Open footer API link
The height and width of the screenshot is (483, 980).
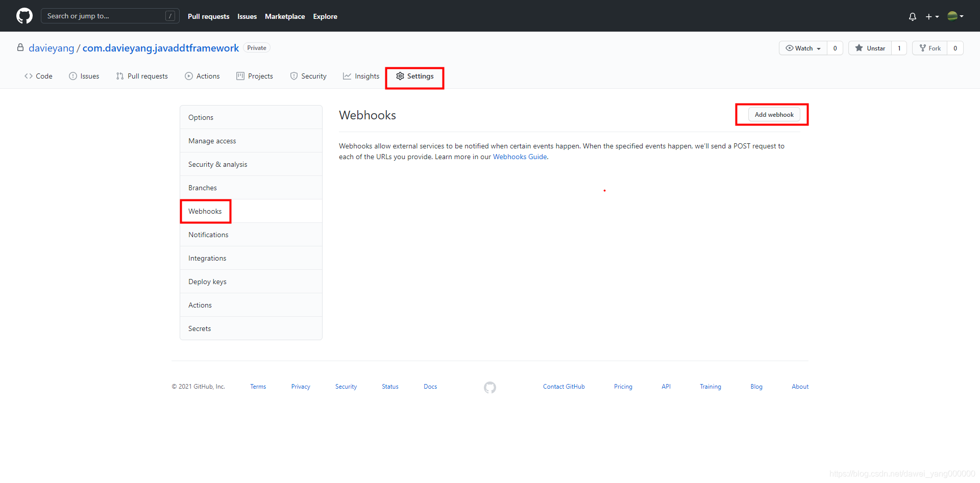point(666,387)
